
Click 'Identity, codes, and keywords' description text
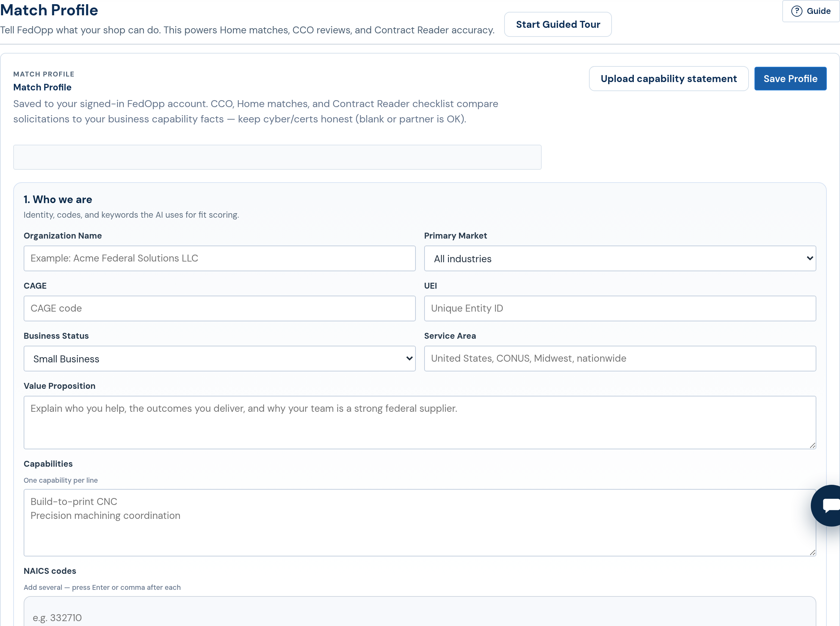[x=131, y=215]
